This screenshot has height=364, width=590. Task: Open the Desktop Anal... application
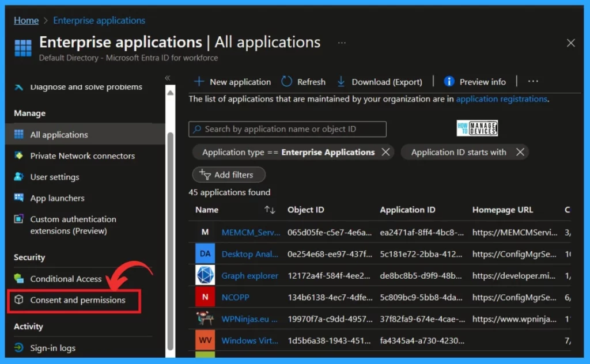(x=250, y=254)
